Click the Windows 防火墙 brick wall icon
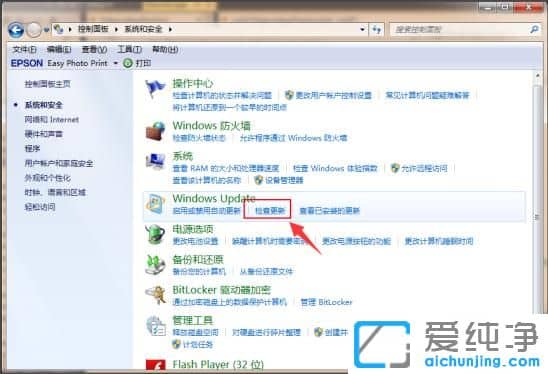This screenshot has height=374, width=548. (155, 131)
